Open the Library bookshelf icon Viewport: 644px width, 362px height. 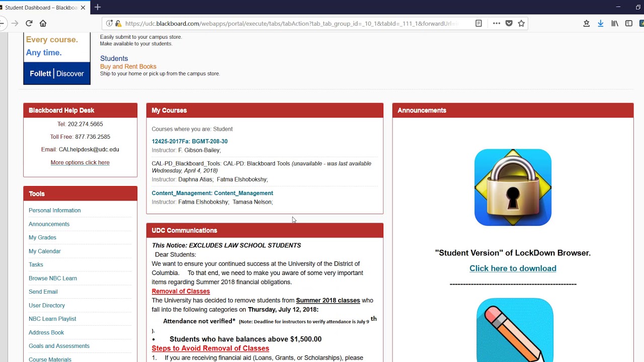615,23
